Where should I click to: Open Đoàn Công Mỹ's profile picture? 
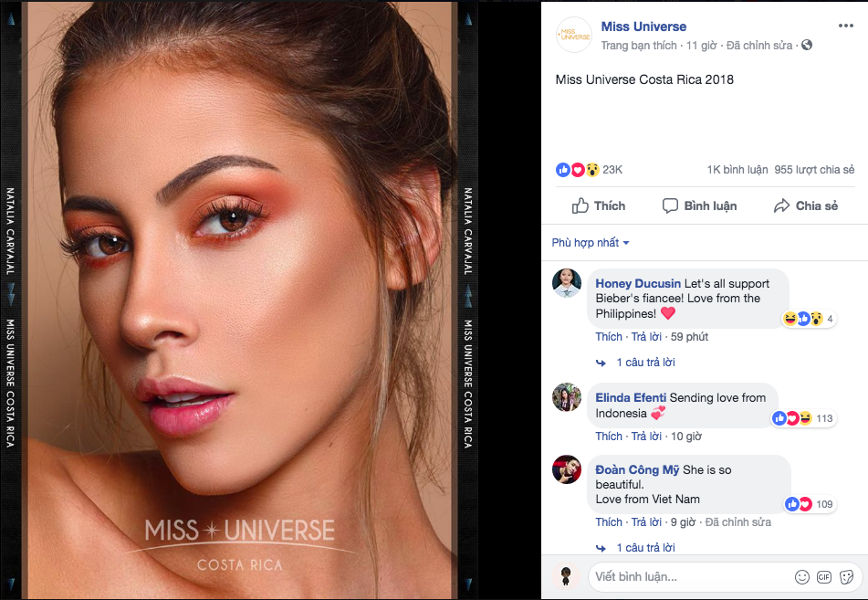[568, 469]
